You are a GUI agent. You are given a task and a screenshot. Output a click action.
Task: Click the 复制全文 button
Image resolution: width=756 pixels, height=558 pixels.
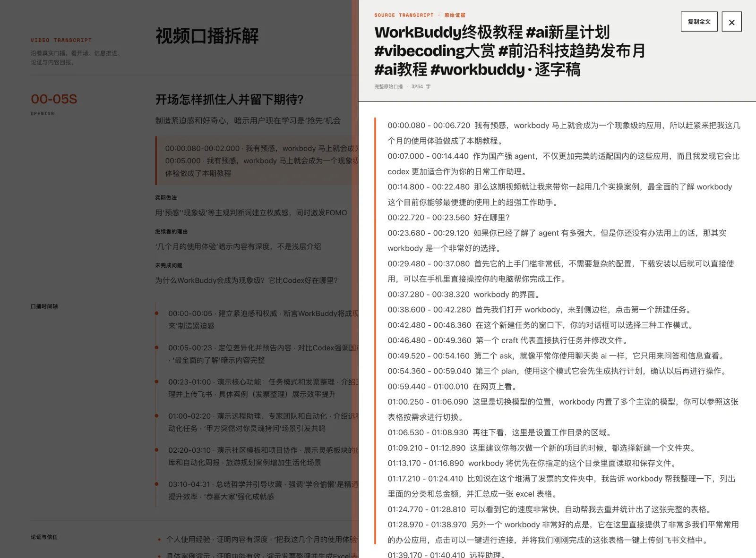[x=699, y=22]
